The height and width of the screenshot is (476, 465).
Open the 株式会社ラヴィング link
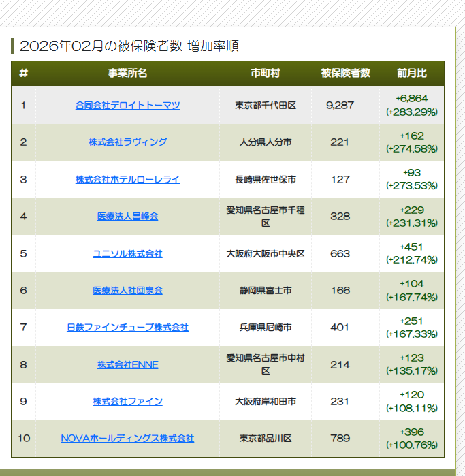[127, 142]
